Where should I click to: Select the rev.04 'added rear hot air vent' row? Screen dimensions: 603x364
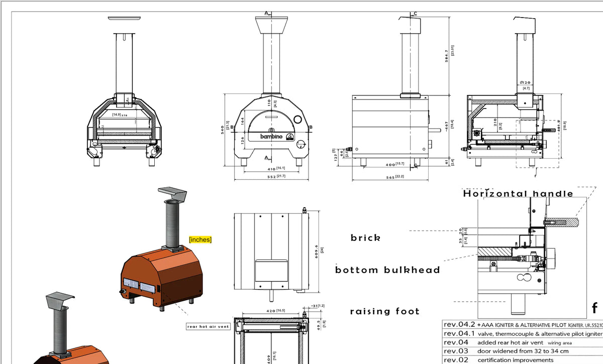523,342
